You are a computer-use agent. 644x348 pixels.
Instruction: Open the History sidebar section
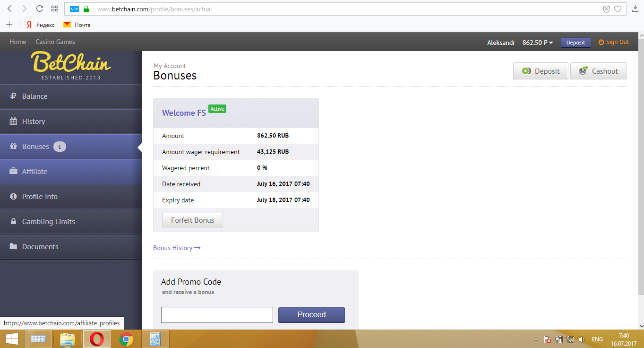[x=71, y=122]
